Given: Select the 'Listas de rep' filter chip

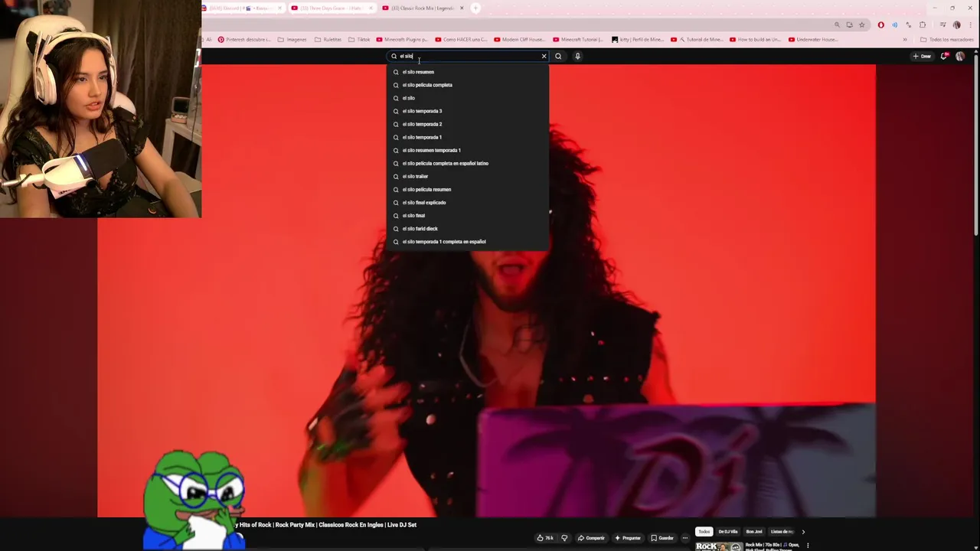Looking at the screenshot, I should (x=782, y=531).
